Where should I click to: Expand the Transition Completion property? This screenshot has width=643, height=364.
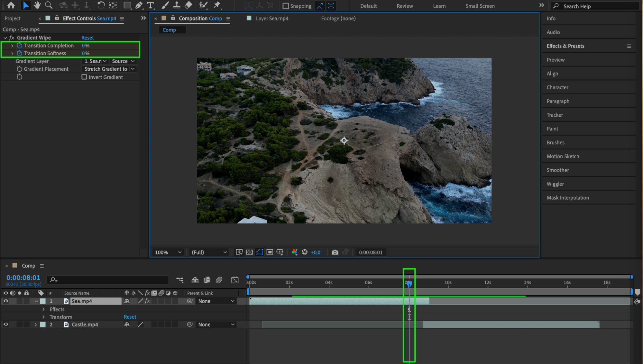point(12,46)
